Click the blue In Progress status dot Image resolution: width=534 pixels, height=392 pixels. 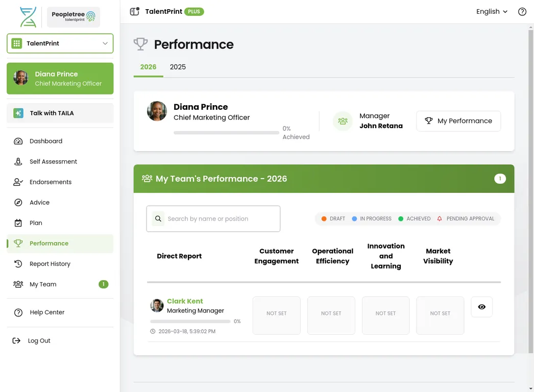pyautogui.click(x=354, y=218)
